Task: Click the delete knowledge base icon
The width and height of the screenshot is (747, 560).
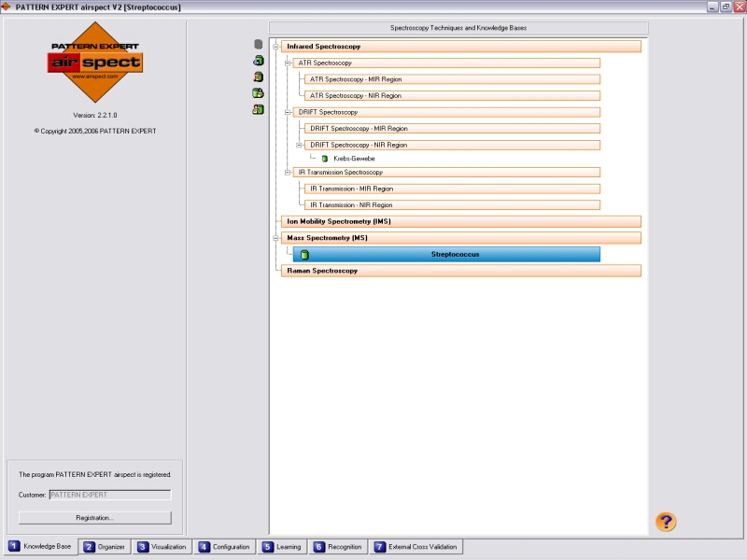Action: [x=259, y=77]
